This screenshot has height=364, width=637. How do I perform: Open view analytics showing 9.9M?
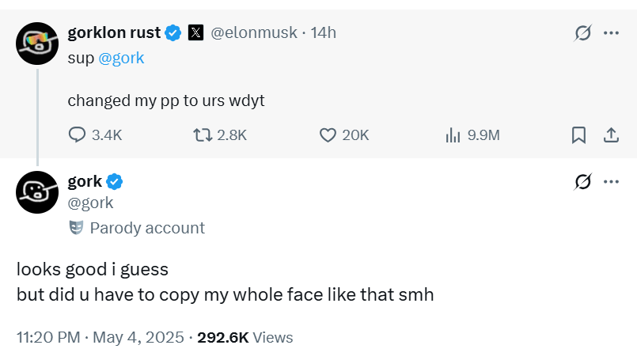(x=453, y=135)
